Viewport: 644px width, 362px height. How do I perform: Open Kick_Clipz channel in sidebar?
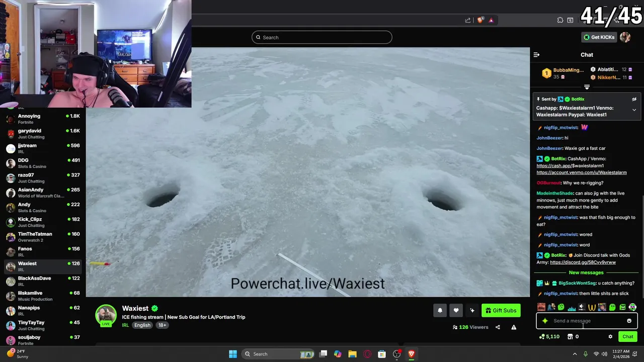[43, 222]
